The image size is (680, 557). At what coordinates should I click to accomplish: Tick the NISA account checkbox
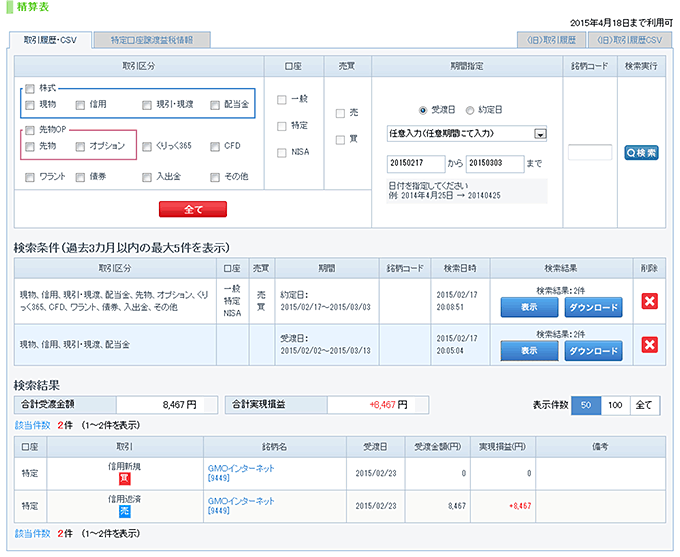(282, 153)
